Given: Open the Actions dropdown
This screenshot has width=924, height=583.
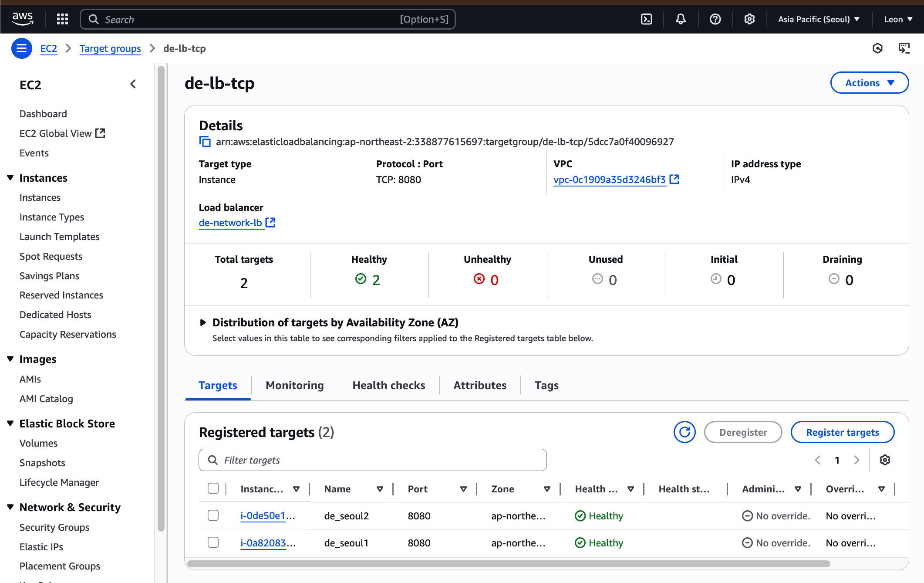Looking at the screenshot, I should (x=869, y=83).
